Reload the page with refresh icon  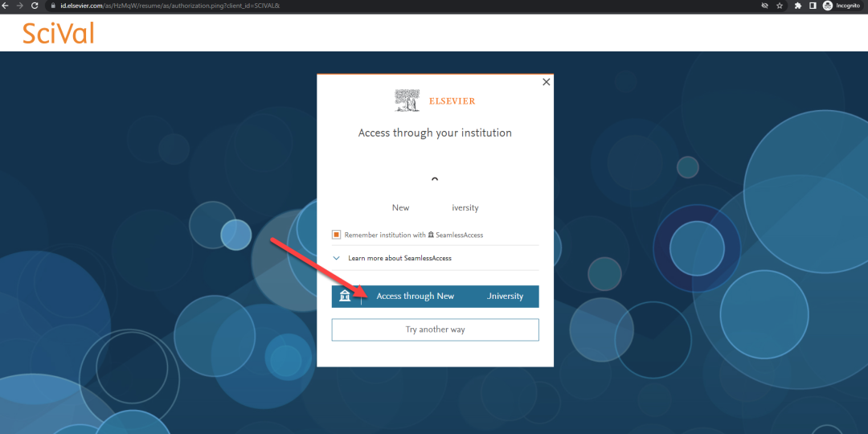(35, 6)
